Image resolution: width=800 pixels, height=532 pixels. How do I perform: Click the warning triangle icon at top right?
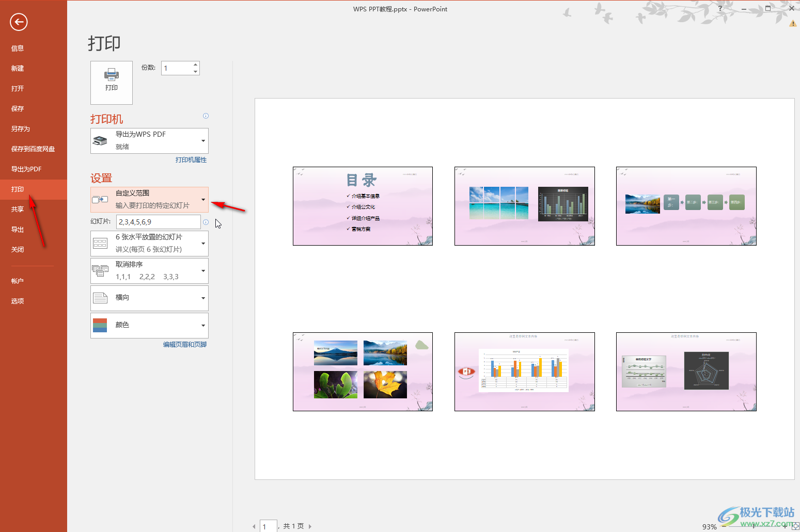coord(793,23)
